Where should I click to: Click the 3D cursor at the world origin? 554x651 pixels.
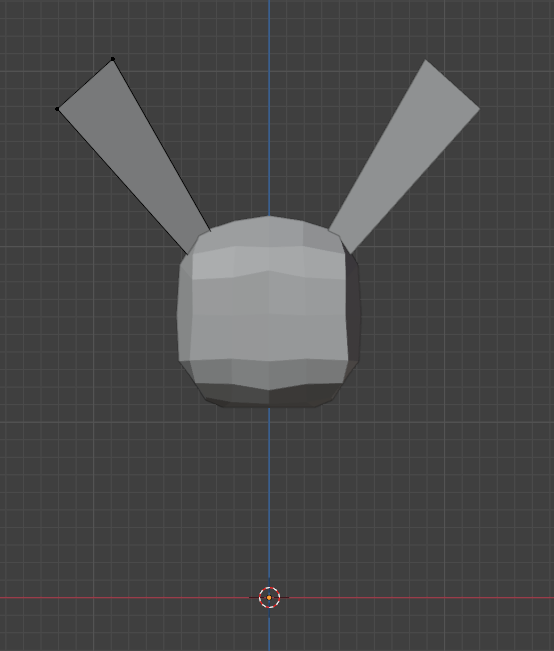[269, 597]
